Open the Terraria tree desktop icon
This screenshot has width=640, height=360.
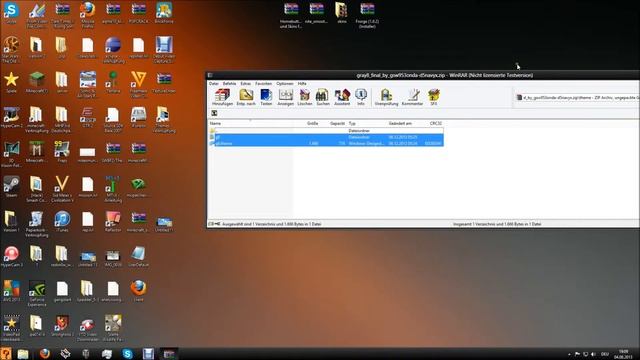point(113,82)
